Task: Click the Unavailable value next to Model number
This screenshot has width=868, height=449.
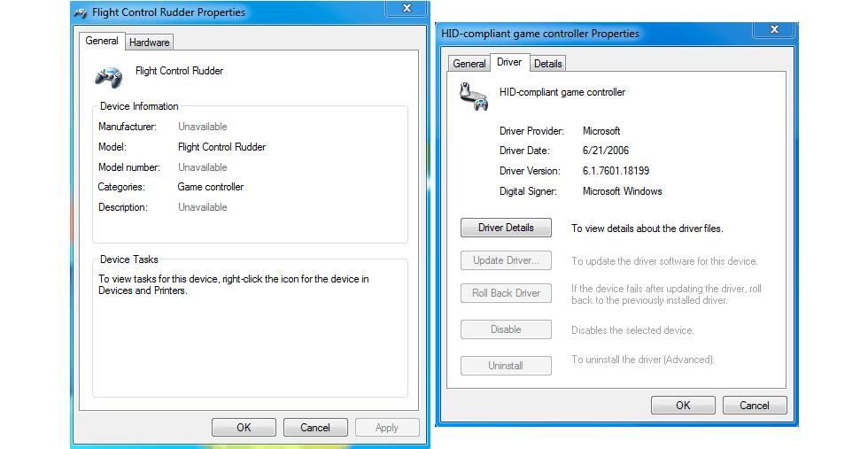Action: pyautogui.click(x=203, y=167)
